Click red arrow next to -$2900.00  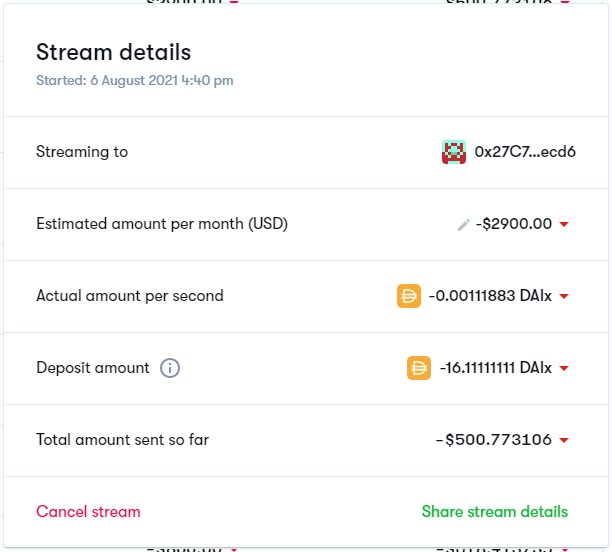(564, 224)
